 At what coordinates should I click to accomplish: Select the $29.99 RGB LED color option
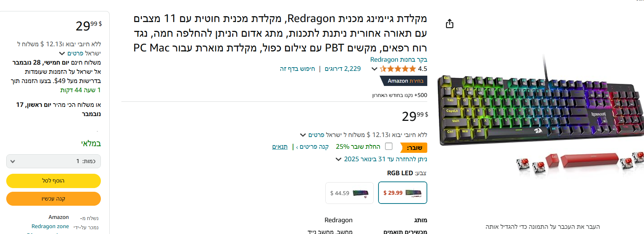402,193
